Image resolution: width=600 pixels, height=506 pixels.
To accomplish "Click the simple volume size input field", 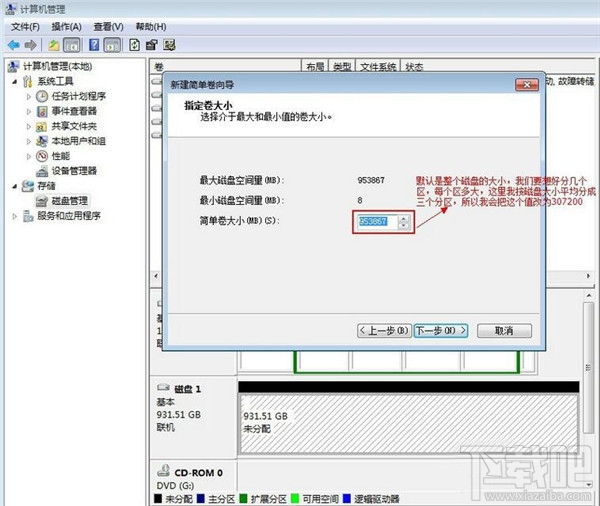I will pos(377,222).
